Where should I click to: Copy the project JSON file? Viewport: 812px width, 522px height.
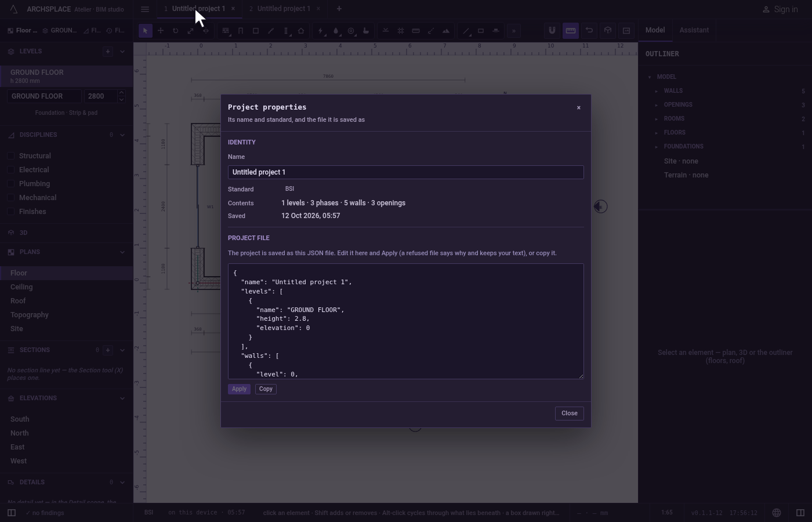266,389
